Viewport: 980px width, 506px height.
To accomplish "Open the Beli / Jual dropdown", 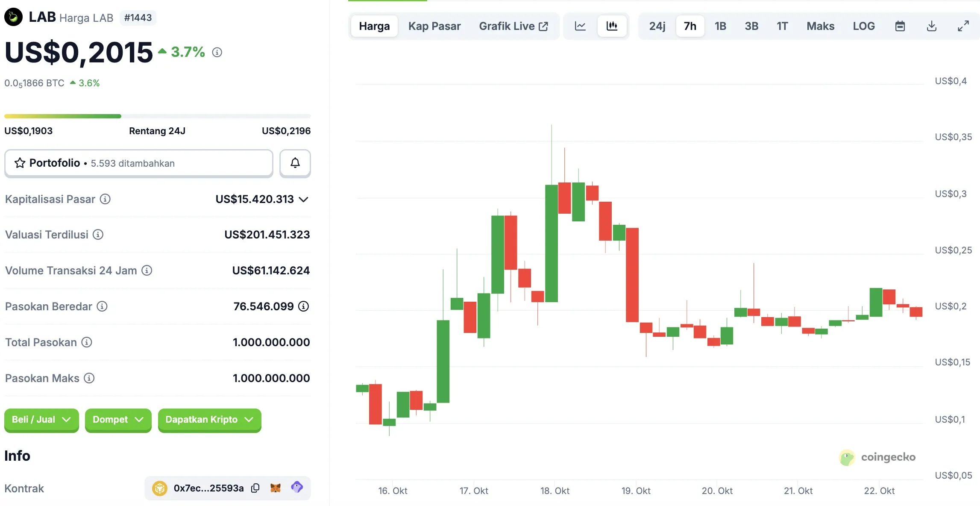I will point(41,420).
